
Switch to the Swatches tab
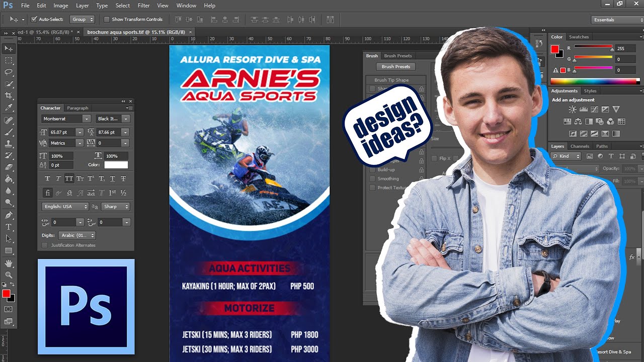(579, 37)
